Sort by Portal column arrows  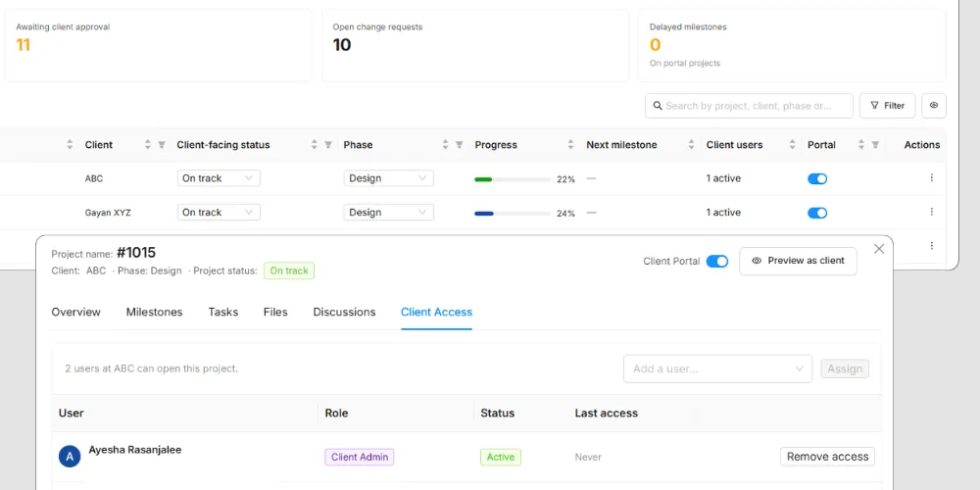click(x=861, y=144)
